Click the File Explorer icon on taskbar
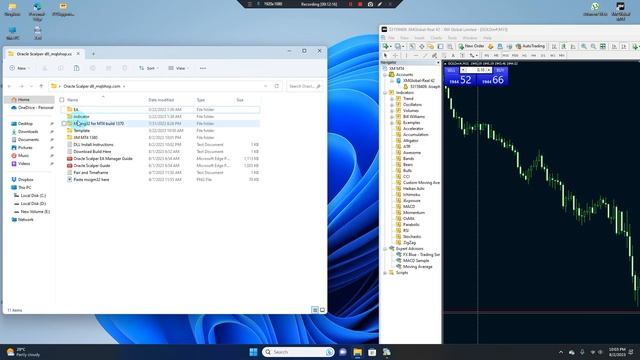Viewport: 640px width, 360px height. [x=358, y=352]
